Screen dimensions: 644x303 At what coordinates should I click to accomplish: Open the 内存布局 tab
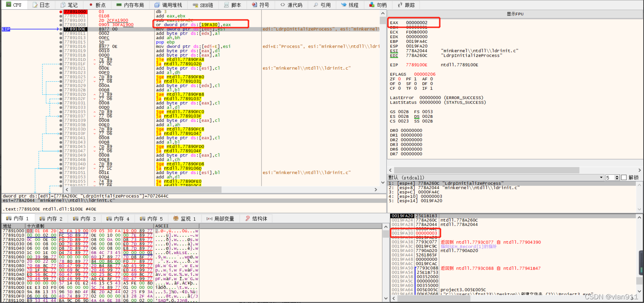click(x=130, y=5)
